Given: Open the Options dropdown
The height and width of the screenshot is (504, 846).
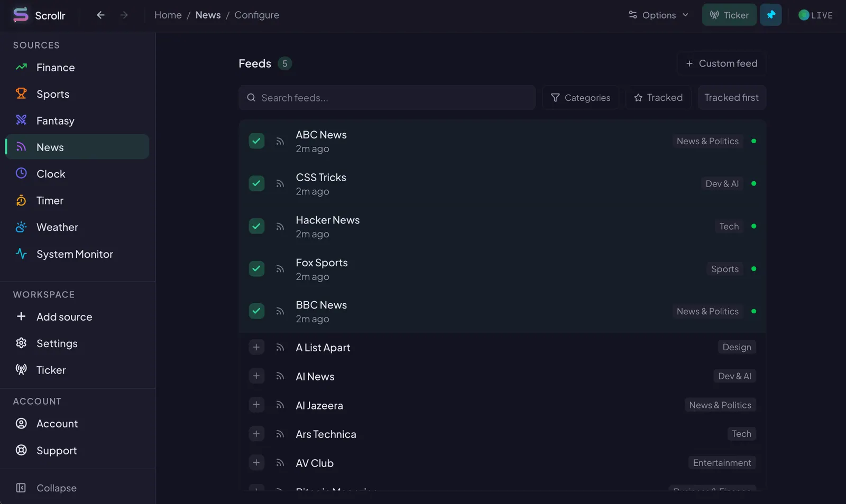Looking at the screenshot, I should (x=658, y=15).
